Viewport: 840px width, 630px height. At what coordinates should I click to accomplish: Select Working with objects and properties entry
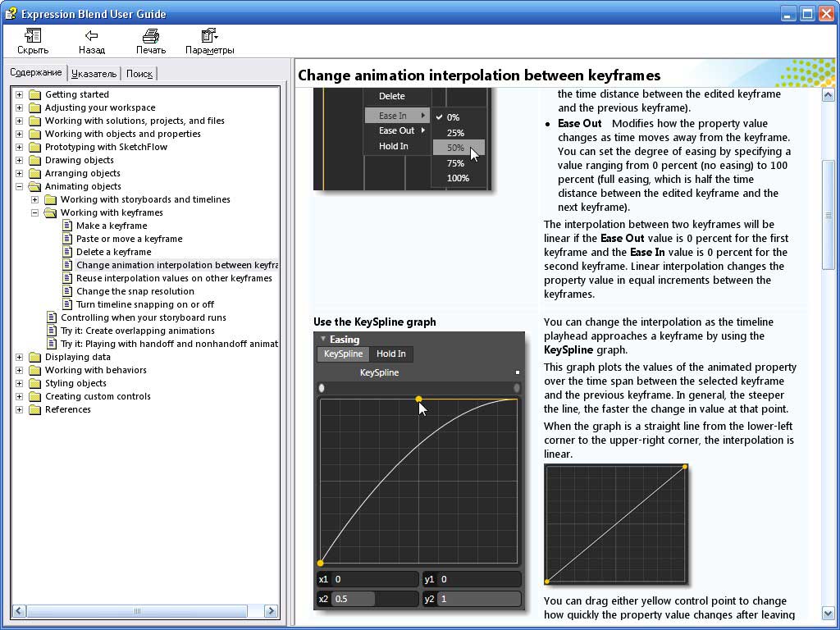123,134
